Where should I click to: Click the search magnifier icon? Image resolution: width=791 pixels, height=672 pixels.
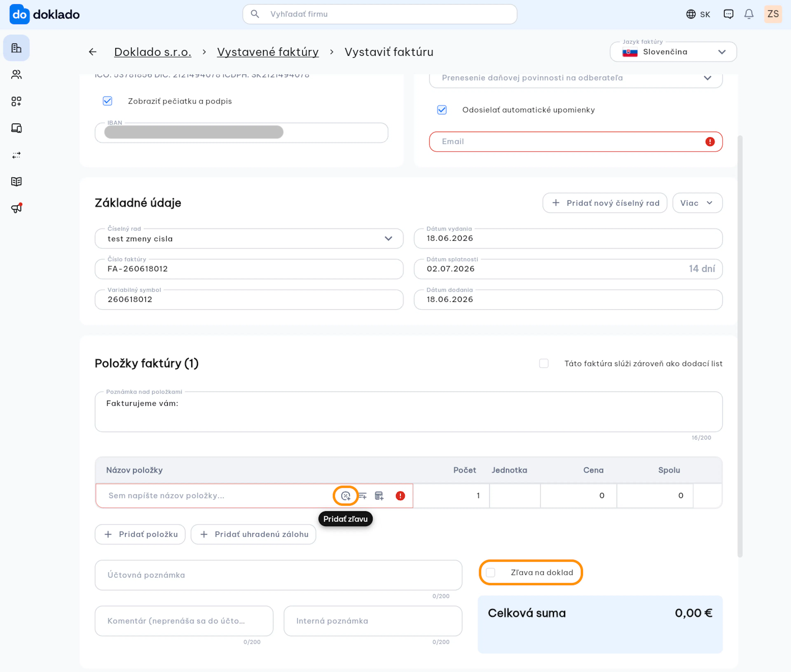(x=255, y=14)
